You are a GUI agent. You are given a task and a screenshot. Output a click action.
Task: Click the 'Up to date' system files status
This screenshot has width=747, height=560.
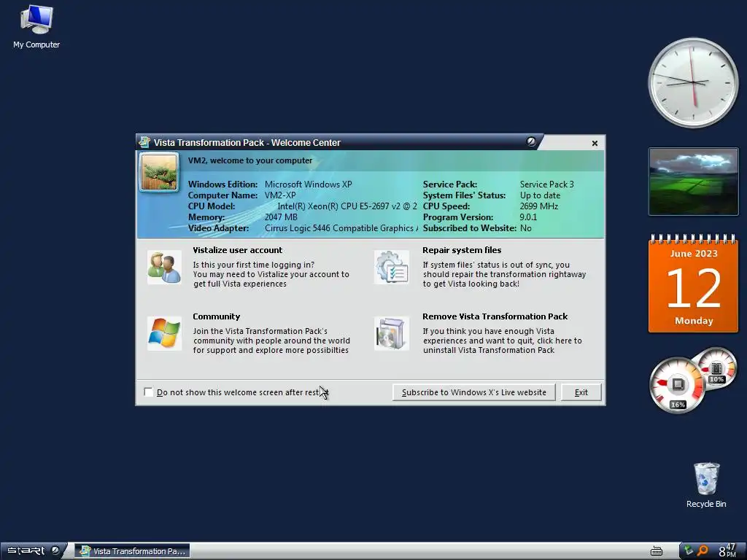(541, 195)
